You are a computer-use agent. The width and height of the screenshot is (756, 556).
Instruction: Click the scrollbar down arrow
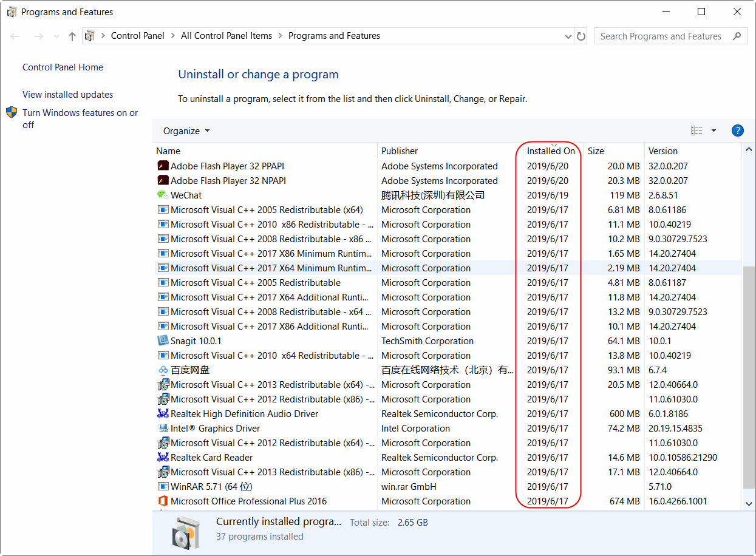749,503
